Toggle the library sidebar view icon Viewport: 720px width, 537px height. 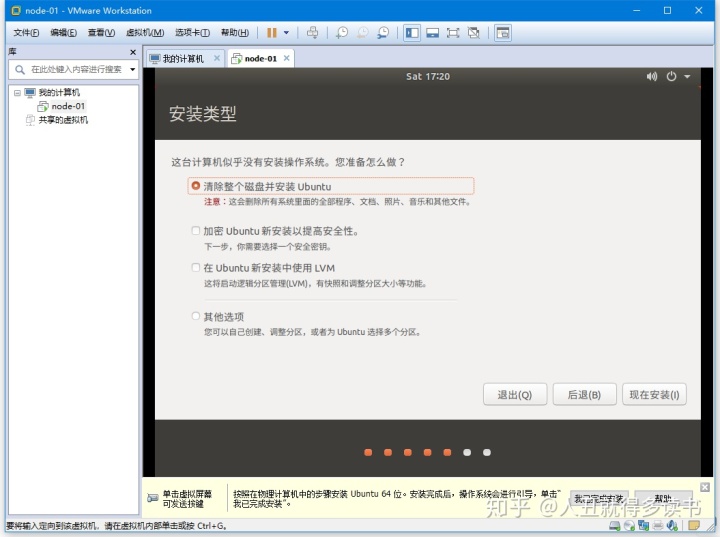[412, 33]
